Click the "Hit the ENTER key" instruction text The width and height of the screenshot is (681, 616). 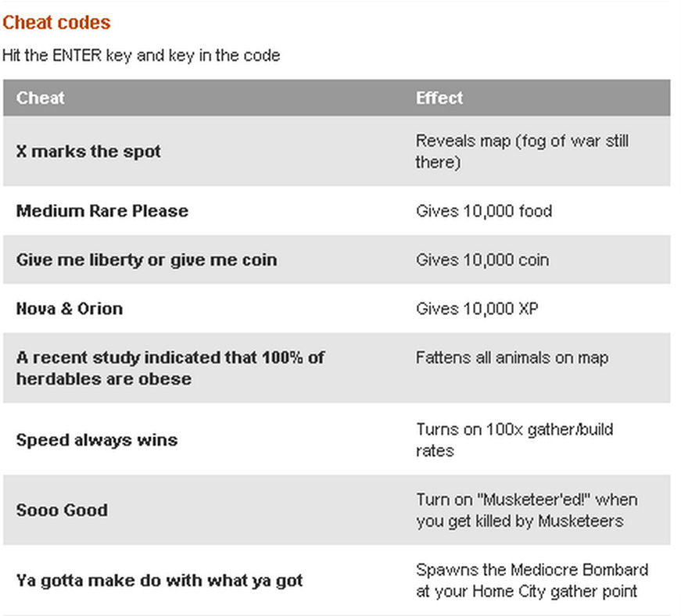(141, 56)
